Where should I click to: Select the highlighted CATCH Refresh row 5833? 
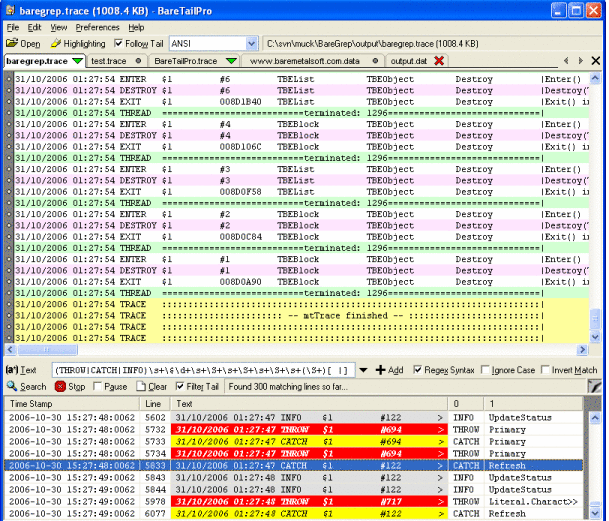point(294,465)
